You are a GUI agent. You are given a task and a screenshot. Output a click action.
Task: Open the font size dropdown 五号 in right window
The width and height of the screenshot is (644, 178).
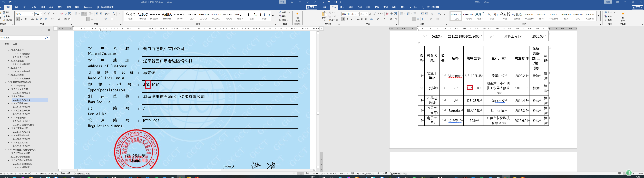[x=367, y=14]
